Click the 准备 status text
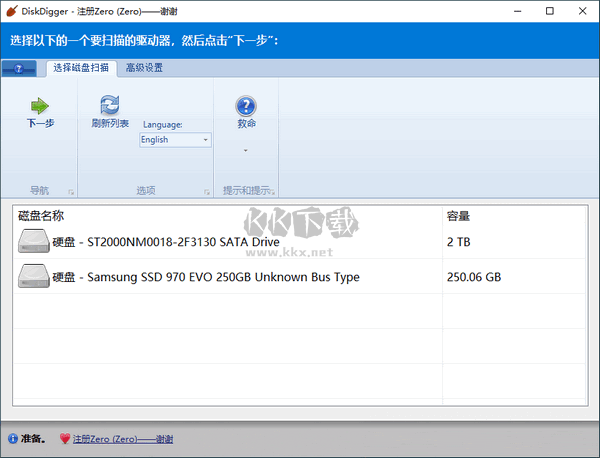Screen dimensions: 600x458 click(33, 438)
